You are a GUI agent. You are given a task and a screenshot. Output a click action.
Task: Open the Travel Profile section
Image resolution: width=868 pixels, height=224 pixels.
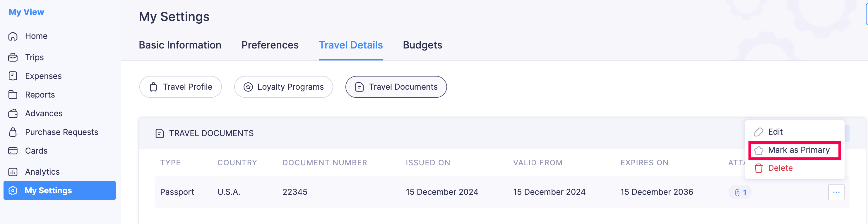click(x=180, y=87)
